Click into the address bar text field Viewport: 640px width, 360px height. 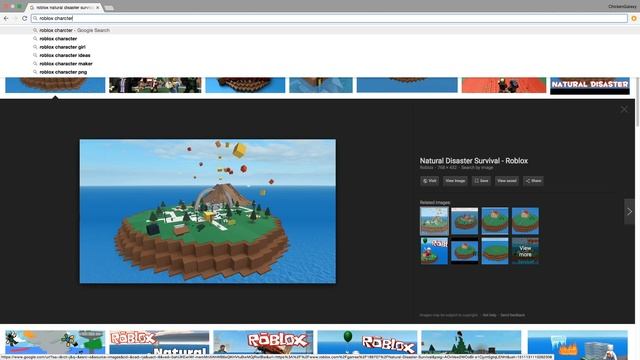pos(329,18)
